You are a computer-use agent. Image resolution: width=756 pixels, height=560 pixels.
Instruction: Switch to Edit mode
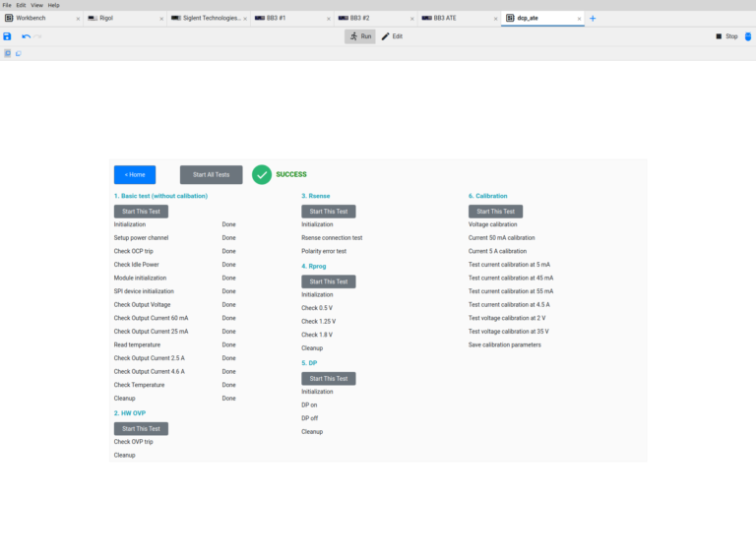(x=392, y=36)
